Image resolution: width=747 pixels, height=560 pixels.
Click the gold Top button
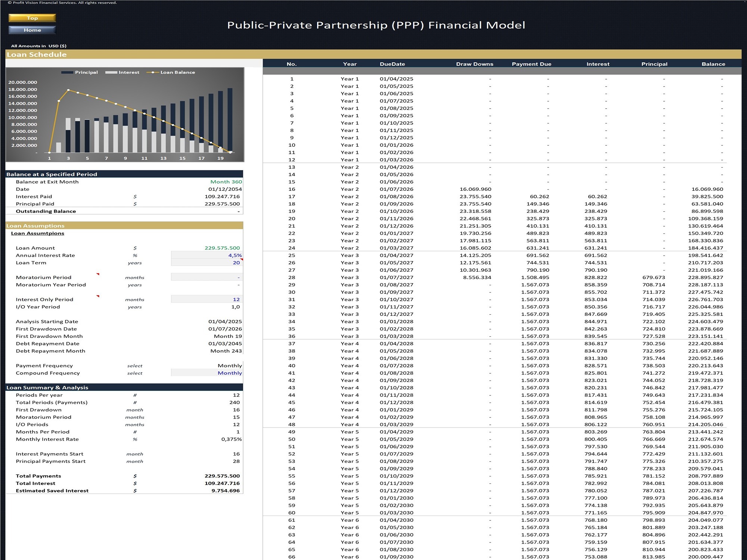(32, 18)
